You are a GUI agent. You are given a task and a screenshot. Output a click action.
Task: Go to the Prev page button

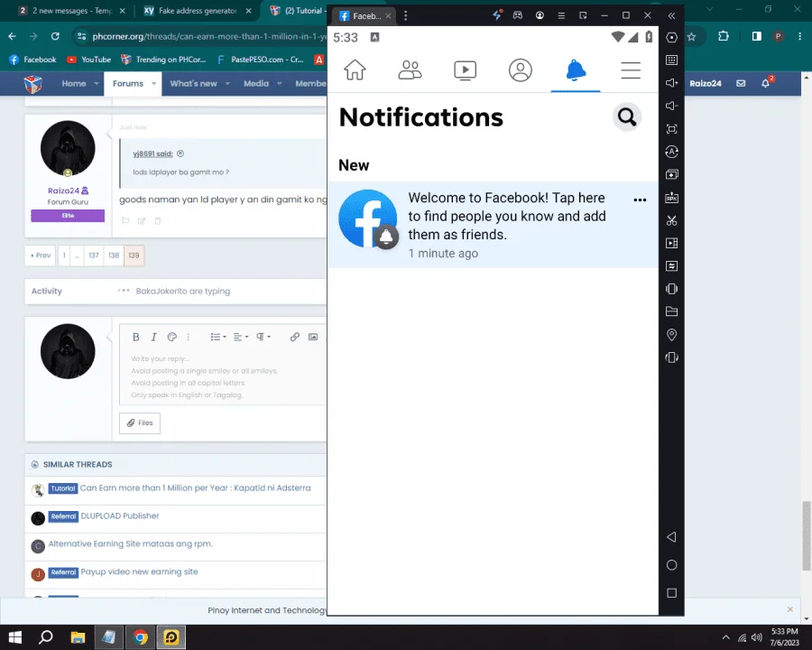[41, 255]
